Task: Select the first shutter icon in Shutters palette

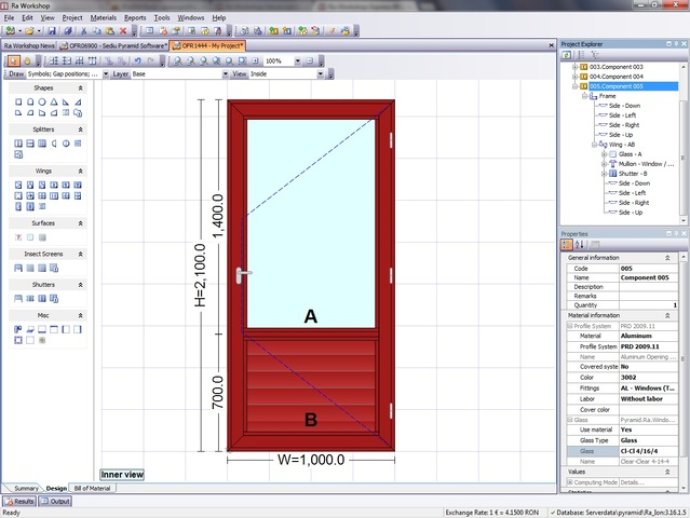Action: 18,299
